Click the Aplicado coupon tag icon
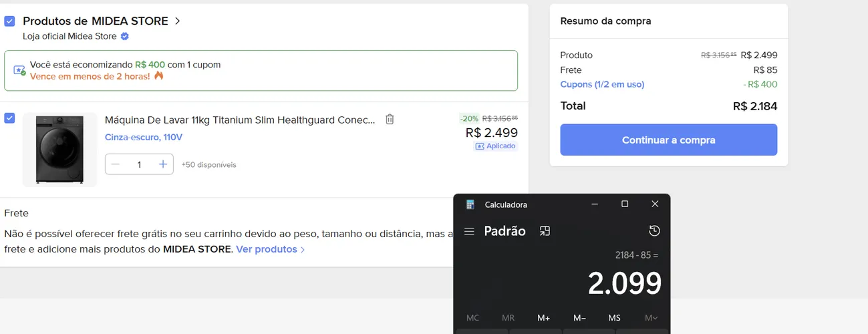868x334 pixels. [x=479, y=146]
